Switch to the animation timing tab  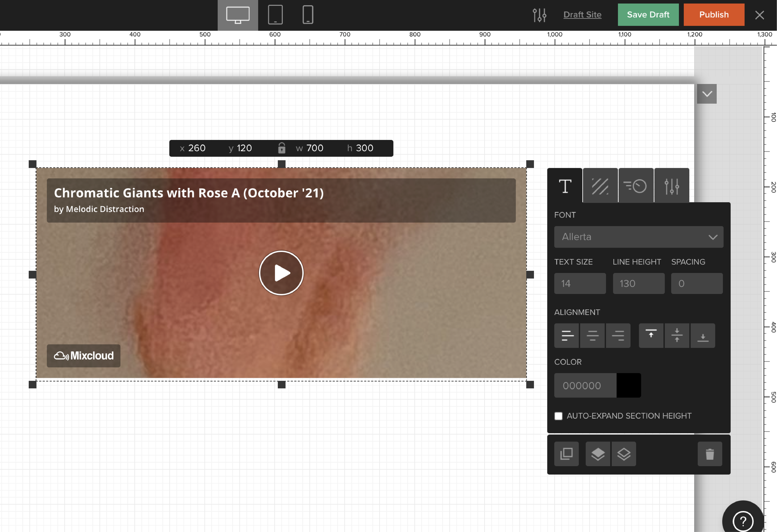tap(636, 186)
